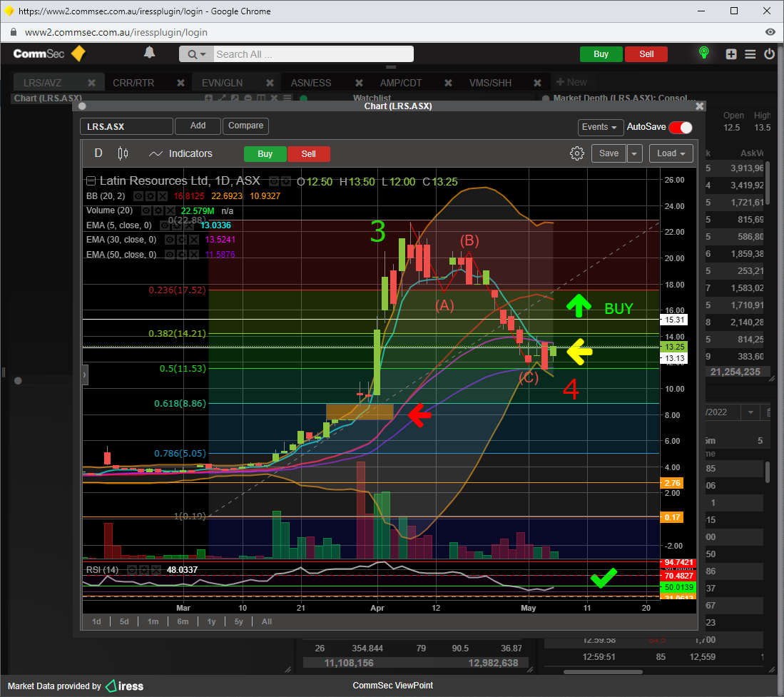The height and width of the screenshot is (697, 784).
Task: Click the green lightbulb status icon
Action: point(704,53)
